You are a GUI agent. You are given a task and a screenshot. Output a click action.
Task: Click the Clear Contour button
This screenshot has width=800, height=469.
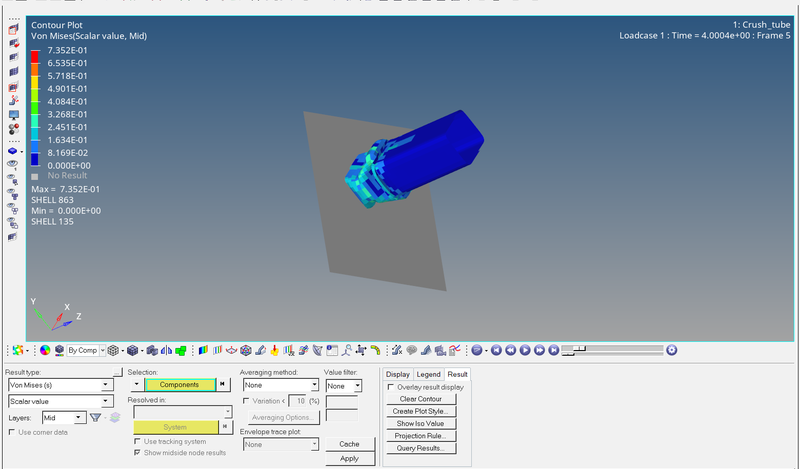[x=418, y=399]
